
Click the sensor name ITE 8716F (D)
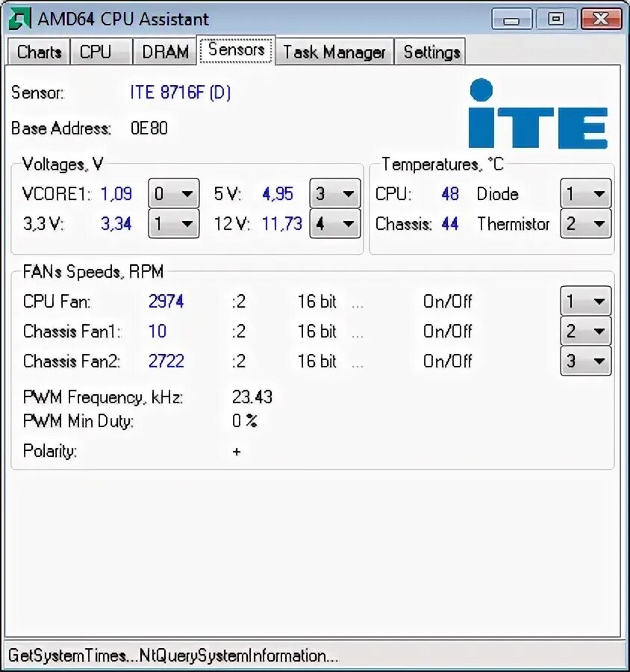coord(181,93)
